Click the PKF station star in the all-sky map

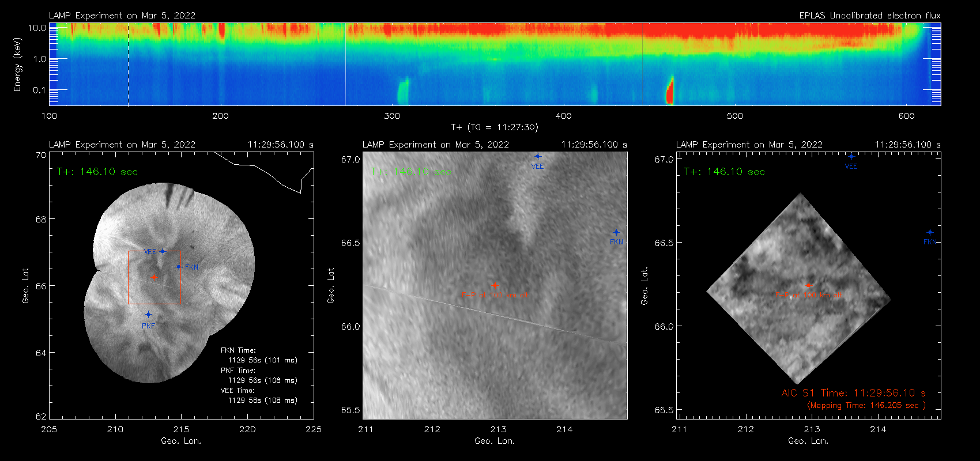pos(148,314)
